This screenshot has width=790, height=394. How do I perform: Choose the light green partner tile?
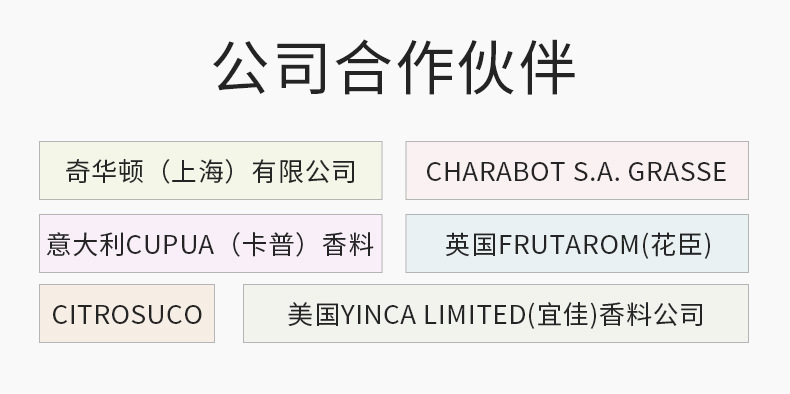(x=211, y=170)
